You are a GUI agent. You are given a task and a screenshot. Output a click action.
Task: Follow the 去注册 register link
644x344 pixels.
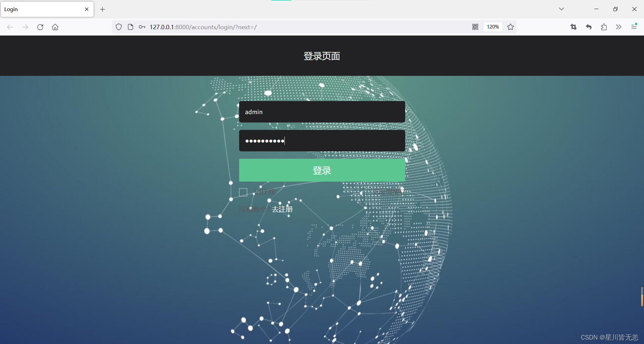(282, 209)
